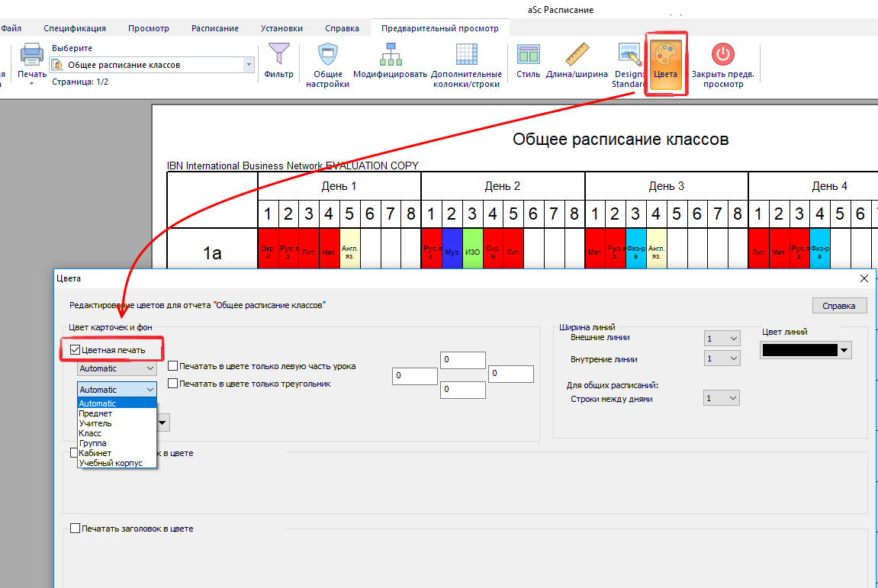Open the Цвет линий black color picker

(806, 350)
